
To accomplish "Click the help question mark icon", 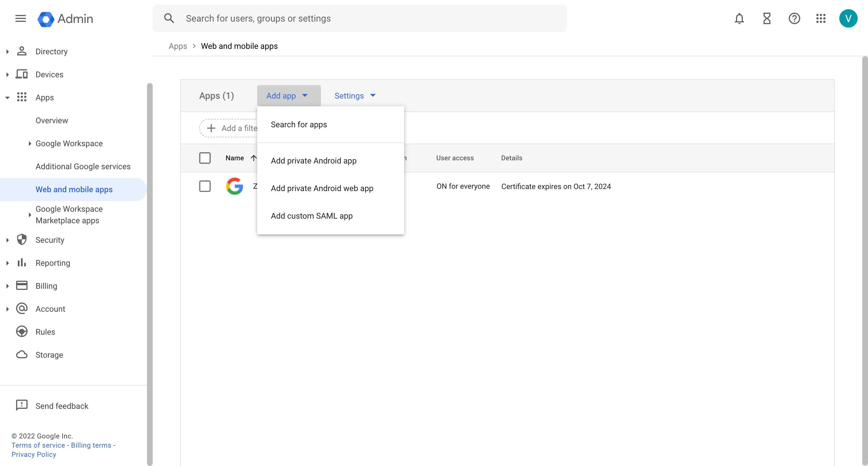I will (794, 18).
